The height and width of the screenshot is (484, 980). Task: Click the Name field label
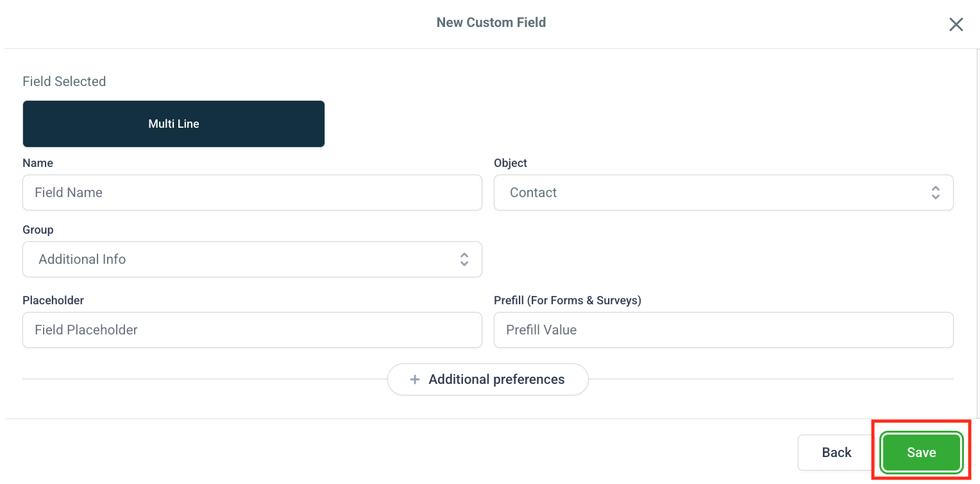(x=38, y=163)
